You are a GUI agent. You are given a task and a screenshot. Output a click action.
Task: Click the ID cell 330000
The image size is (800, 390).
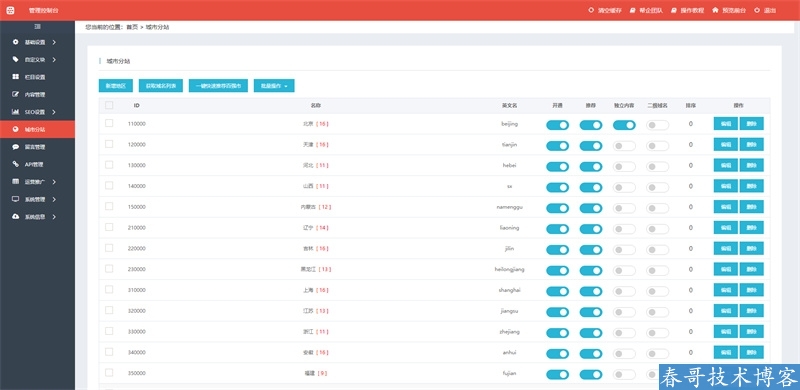(137, 332)
